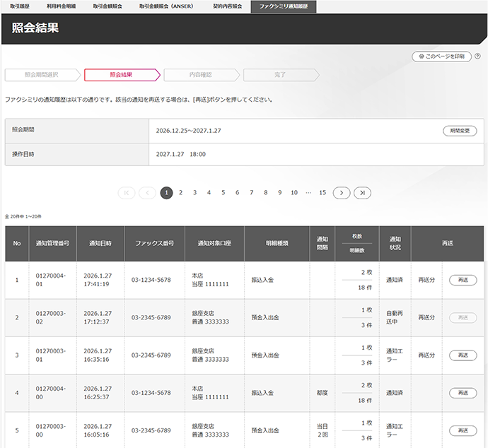
Task: Select the ファクシミリ通知履歴 tab
Action: (284, 6)
